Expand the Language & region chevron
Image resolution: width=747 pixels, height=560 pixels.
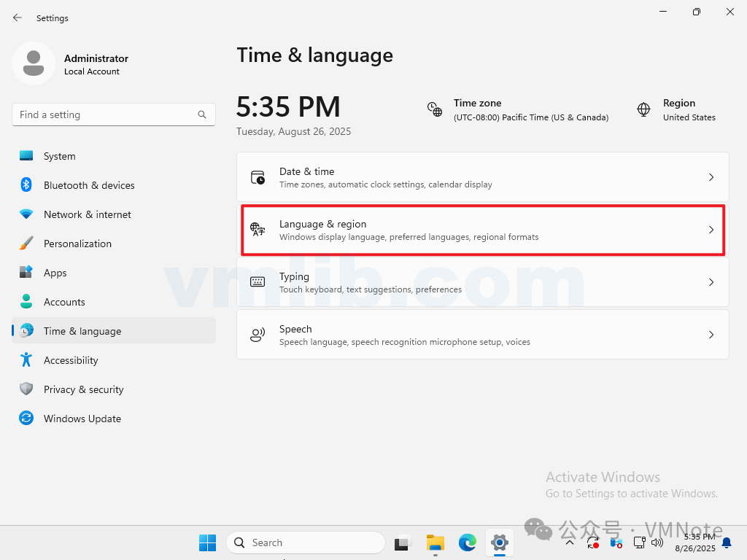click(x=711, y=230)
